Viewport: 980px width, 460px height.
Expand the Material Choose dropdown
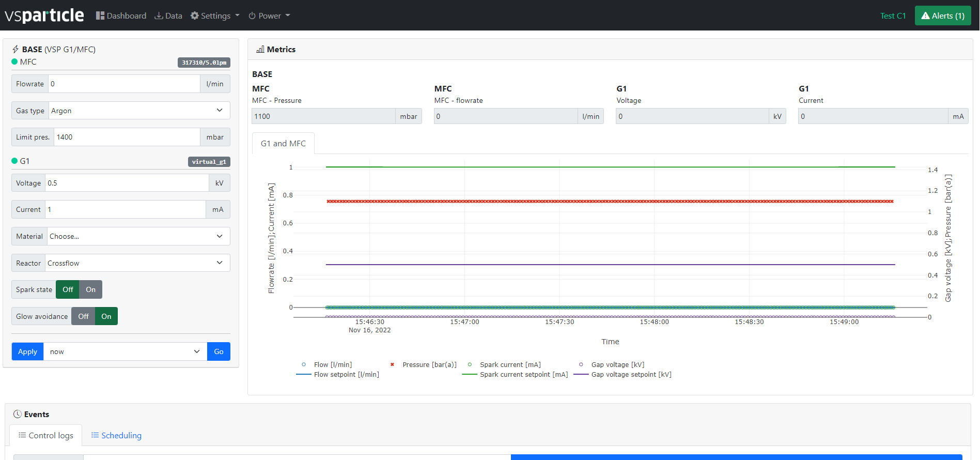point(138,236)
